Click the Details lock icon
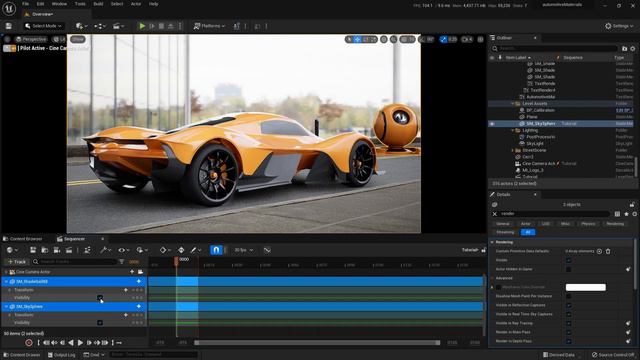 point(632,204)
